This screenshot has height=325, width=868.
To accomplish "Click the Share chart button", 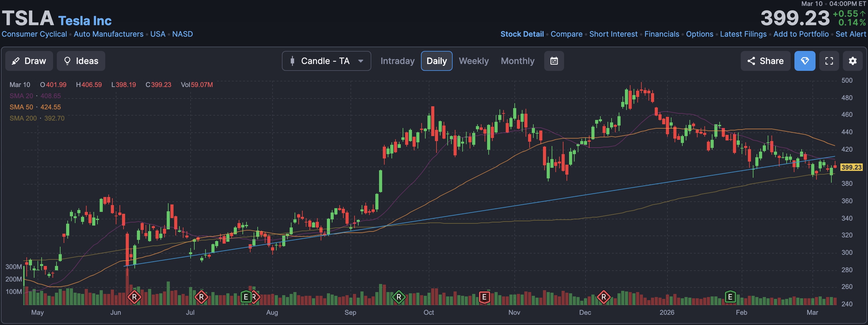I will pyautogui.click(x=765, y=61).
